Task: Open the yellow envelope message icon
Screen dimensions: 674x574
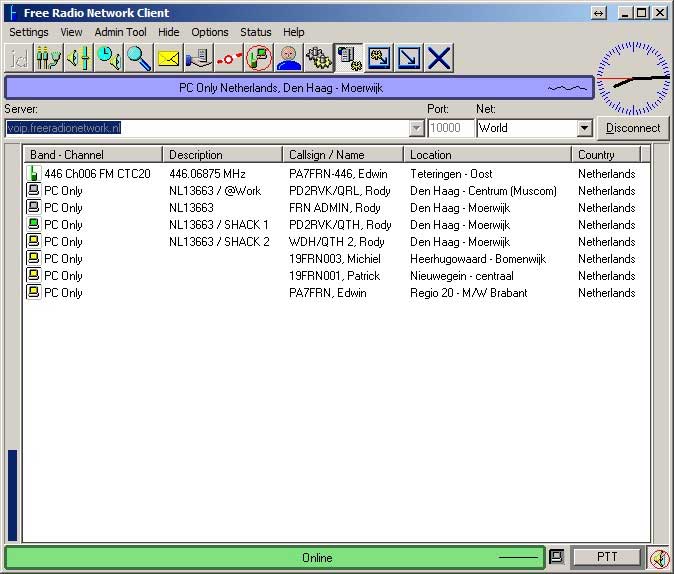Action: point(169,58)
